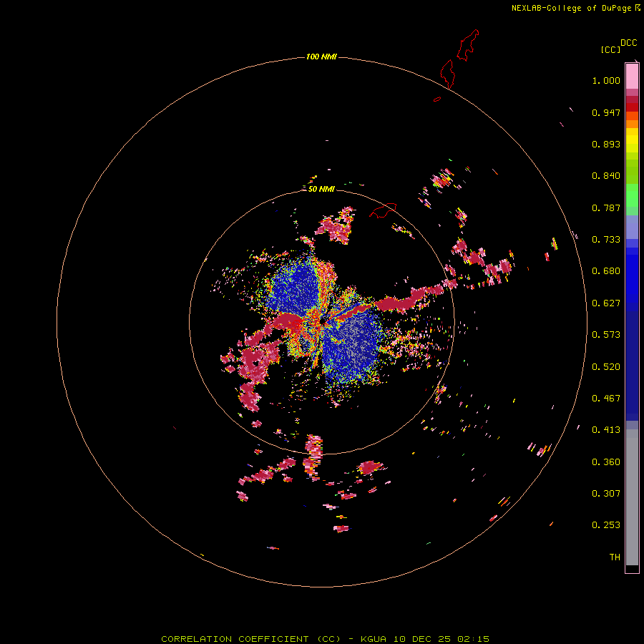Click the [CC] legend unit label
Viewport: 644px width, 644px height.
click(611, 49)
